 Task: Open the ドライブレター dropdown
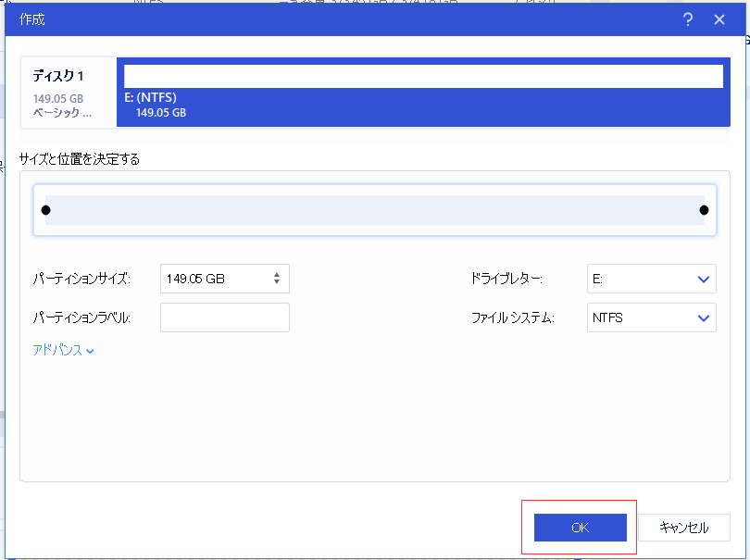(651, 278)
